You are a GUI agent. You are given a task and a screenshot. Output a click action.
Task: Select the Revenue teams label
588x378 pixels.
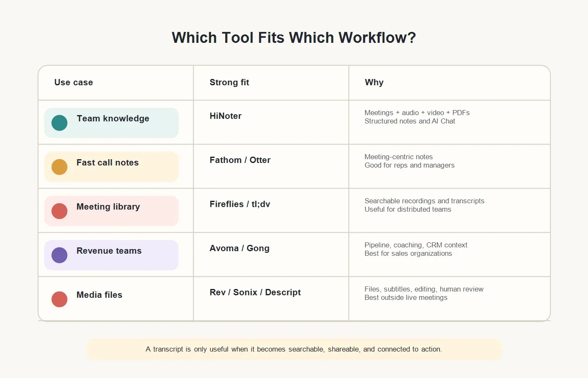click(109, 251)
